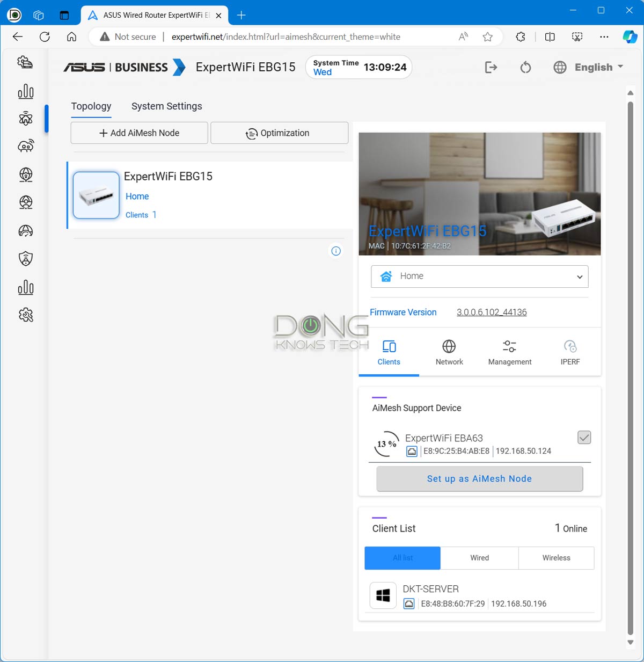Viewport: 644px width, 662px height.
Task: Open the Copilot icon in Edge toolbar
Action: (630, 37)
